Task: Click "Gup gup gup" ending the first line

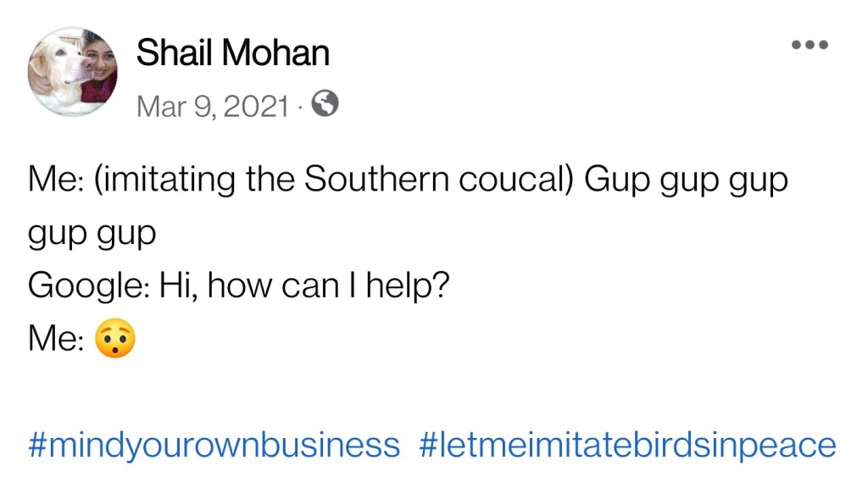Action: pyautogui.click(x=686, y=180)
